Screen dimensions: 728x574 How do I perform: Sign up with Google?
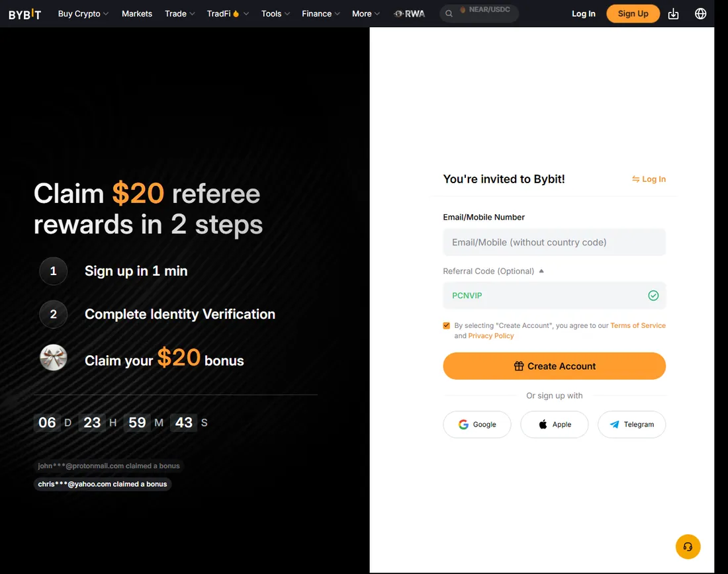(477, 425)
